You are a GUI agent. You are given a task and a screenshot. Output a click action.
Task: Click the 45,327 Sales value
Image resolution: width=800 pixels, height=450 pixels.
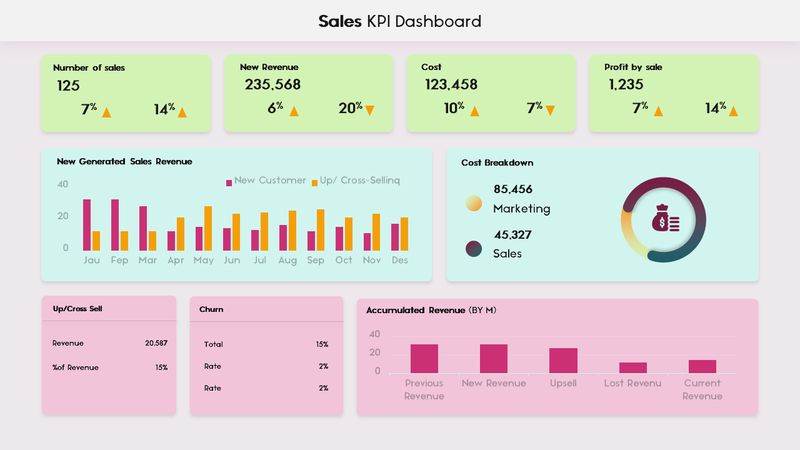513,235
